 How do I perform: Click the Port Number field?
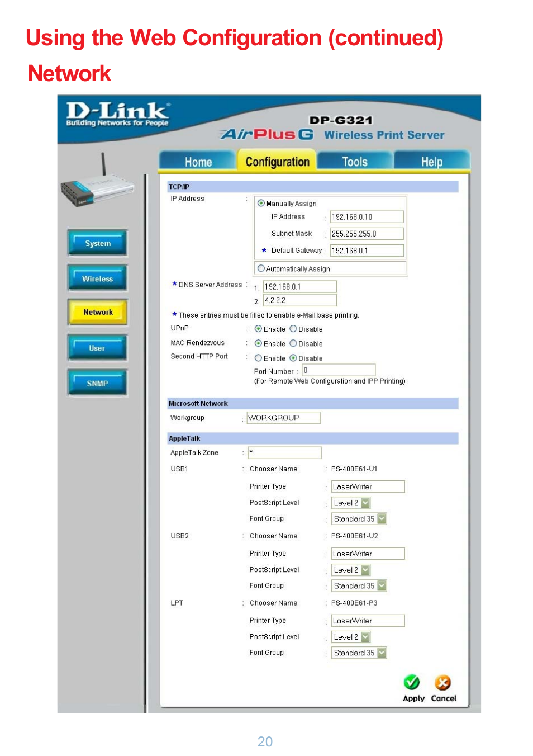(339, 370)
